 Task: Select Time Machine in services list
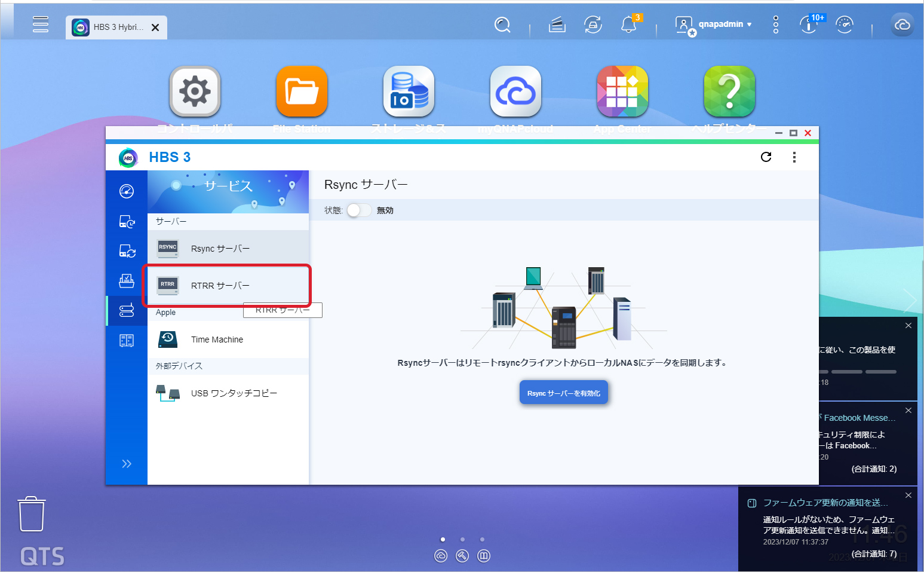[228, 339]
